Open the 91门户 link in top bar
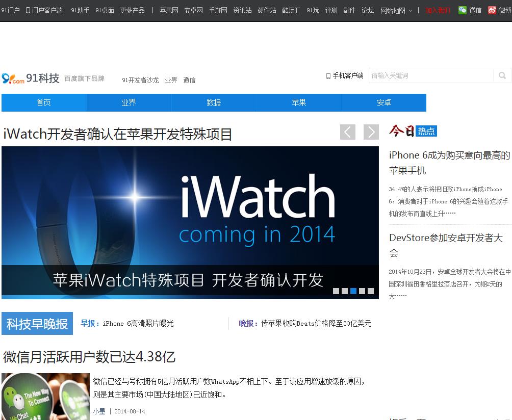The width and height of the screenshot is (512, 420). 10,10
